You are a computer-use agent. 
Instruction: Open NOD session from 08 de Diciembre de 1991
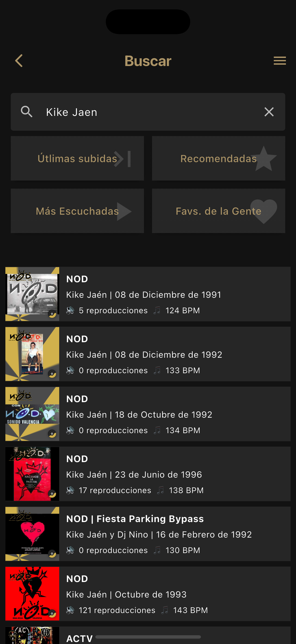point(175,294)
